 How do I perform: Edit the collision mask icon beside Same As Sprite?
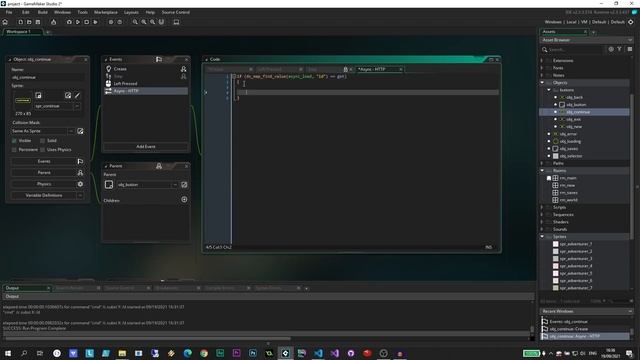80,131
